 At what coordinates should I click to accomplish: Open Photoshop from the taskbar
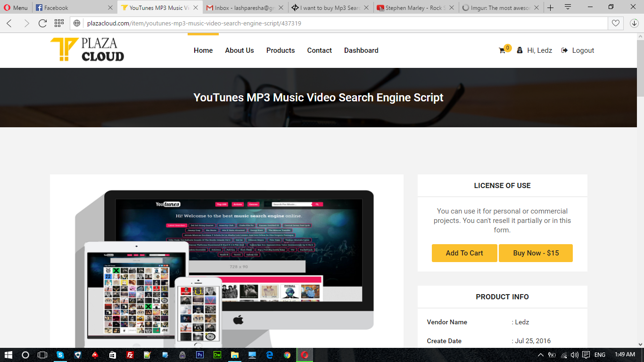point(200,355)
